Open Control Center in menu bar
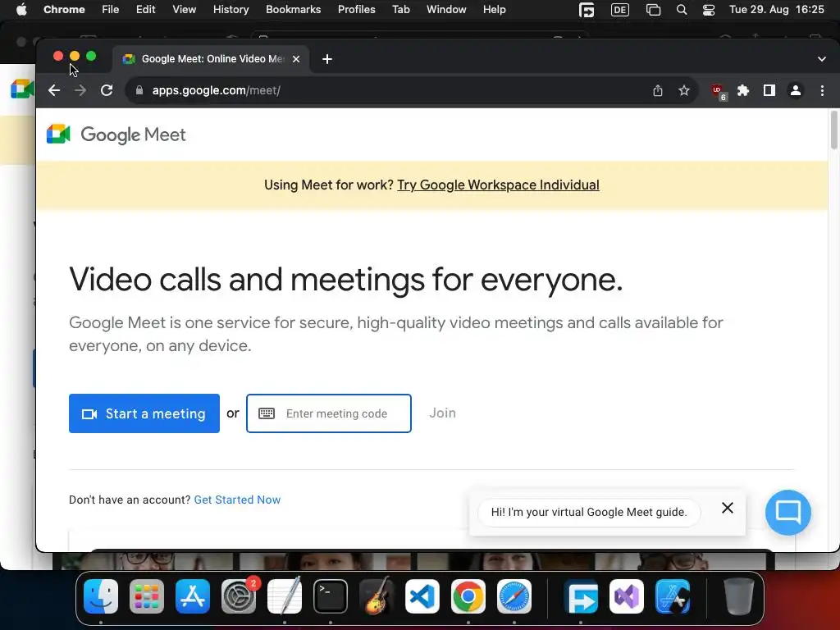This screenshot has height=630, width=840. tap(708, 10)
